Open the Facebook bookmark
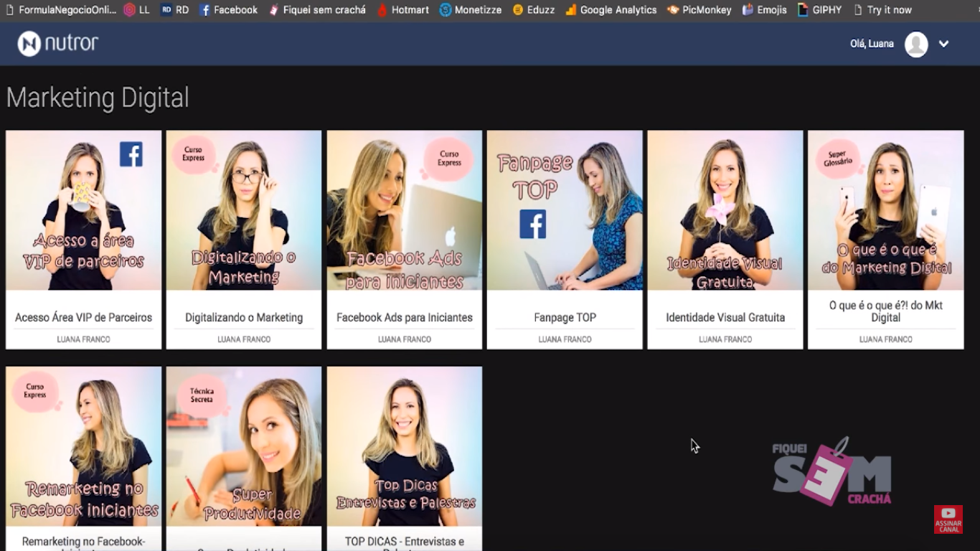 [229, 10]
